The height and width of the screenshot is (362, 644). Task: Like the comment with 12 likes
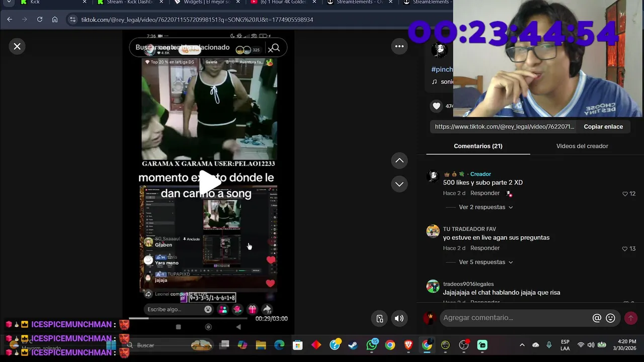(625, 194)
